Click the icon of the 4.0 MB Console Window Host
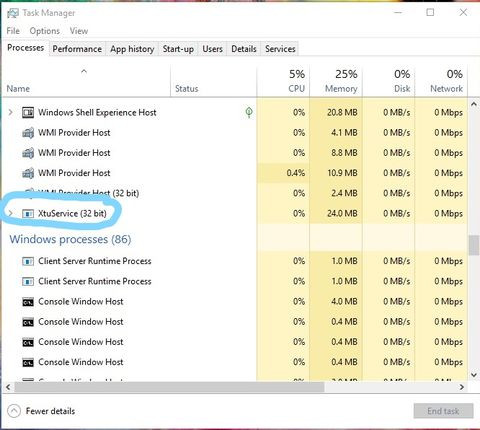 [28, 302]
